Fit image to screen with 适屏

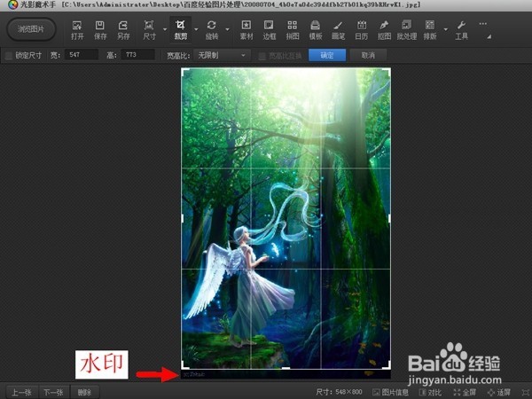click(x=498, y=392)
